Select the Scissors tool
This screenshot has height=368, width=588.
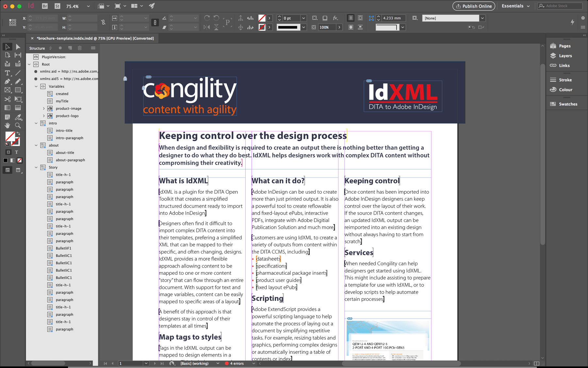tap(8, 99)
